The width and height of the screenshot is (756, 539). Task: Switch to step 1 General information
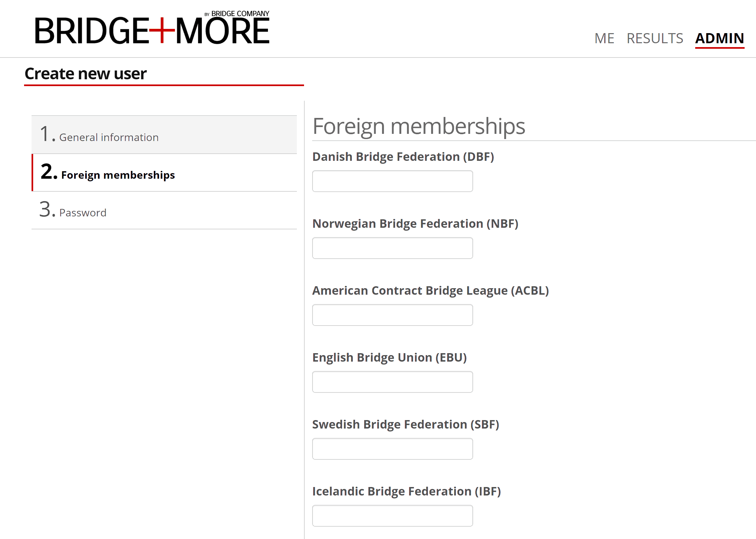point(164,135)
